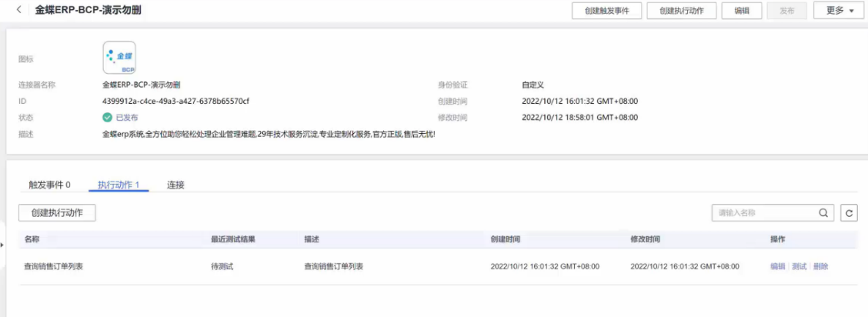Refresh the action list
Screen dimensions: 868x317
(x=849, y=212)
